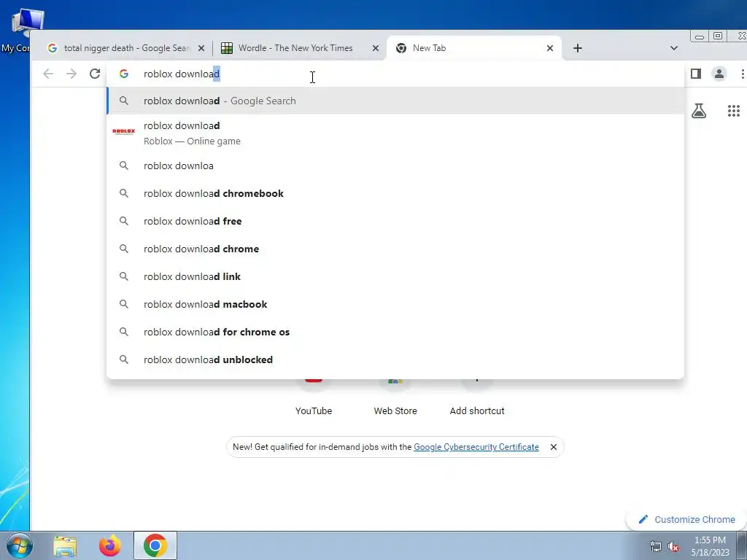This screenshot has width=747, height=560.
Task: Open the Google apps grid icon
Action: [x=734, y=111]
